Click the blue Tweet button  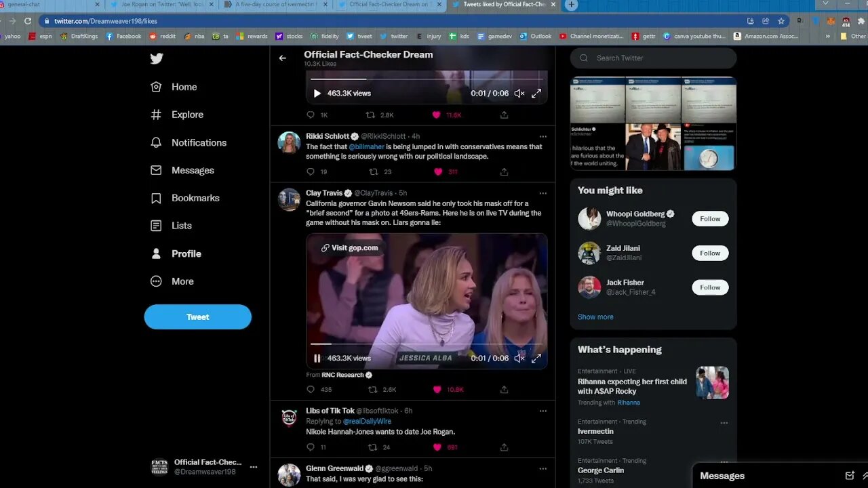click(197, 317)
